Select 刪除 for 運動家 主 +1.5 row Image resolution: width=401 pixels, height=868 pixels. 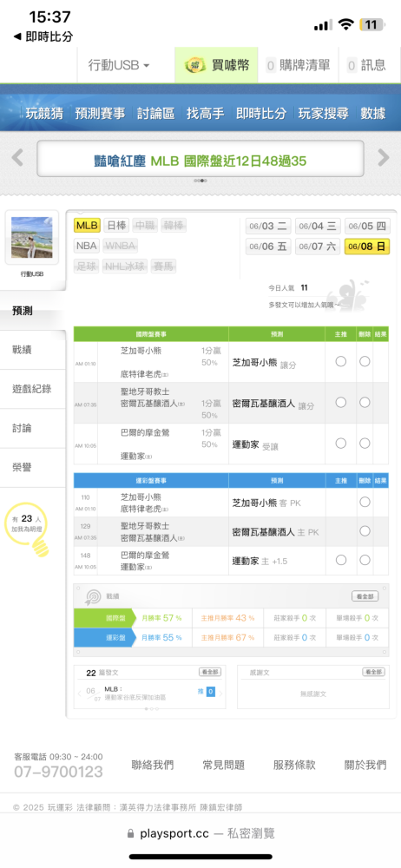click(365, 560)
